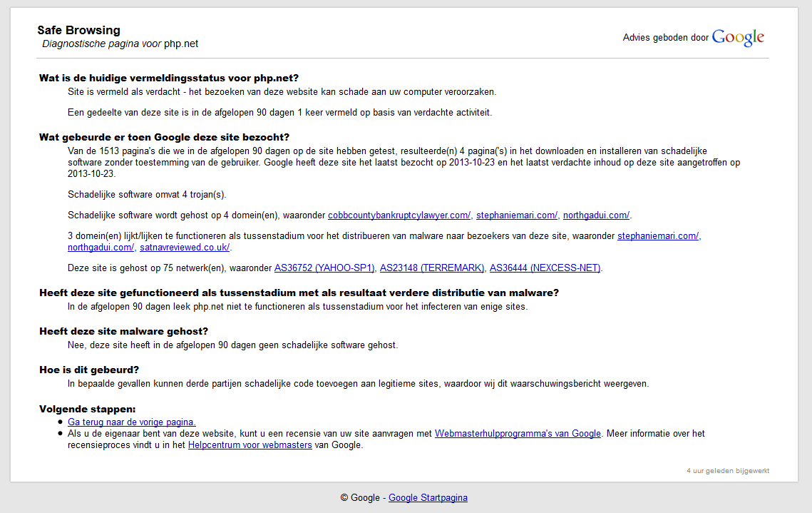Click stephaniemari.com in the tussenstadium domains line
The image size is (812, 513).
[657, 236]
